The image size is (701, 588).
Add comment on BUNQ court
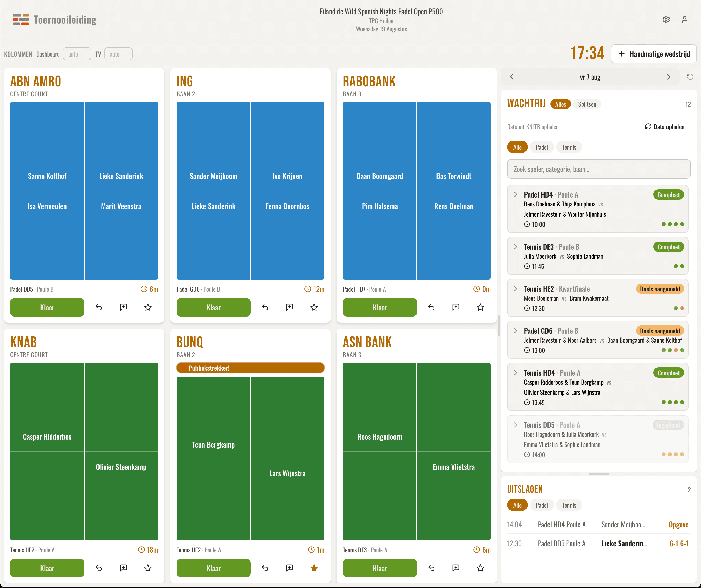tap(289, 568)
